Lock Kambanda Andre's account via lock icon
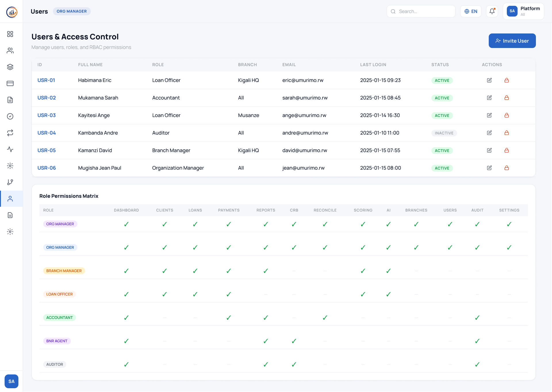 pyautogui.click(x=507, y=133)
